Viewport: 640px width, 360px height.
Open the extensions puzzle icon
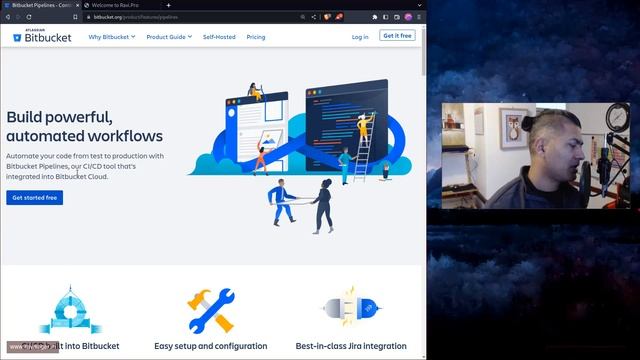pyautogui.click(x=375, y=17)
